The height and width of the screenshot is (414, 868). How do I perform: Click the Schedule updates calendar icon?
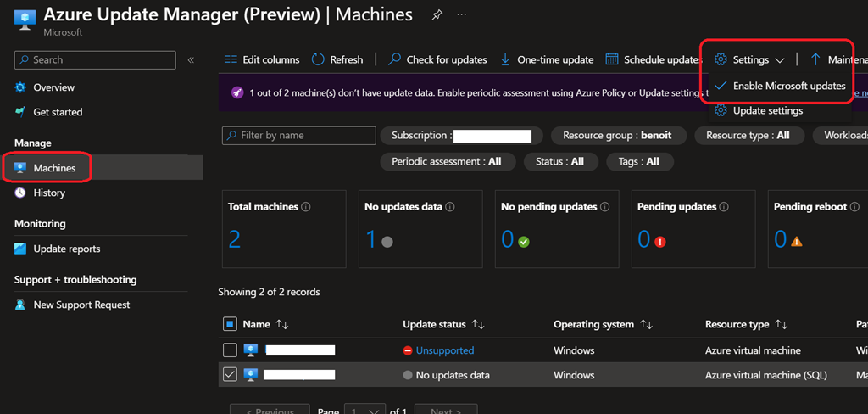[611, 59]
